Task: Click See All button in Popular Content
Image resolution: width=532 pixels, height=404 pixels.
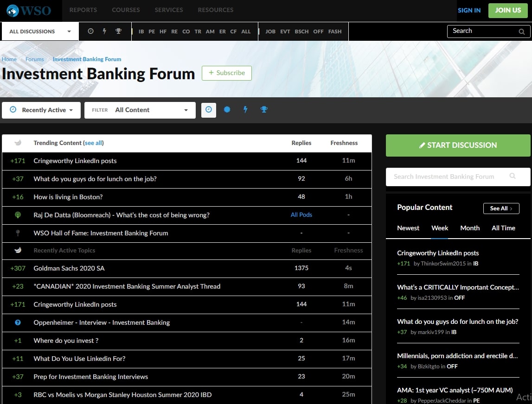Action: tap(501, 208)
